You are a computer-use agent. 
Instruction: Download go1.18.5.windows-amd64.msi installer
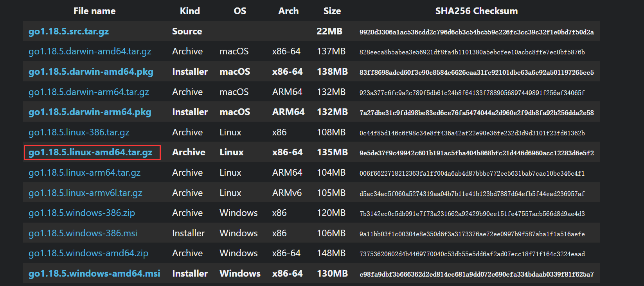tap(94, 273)
